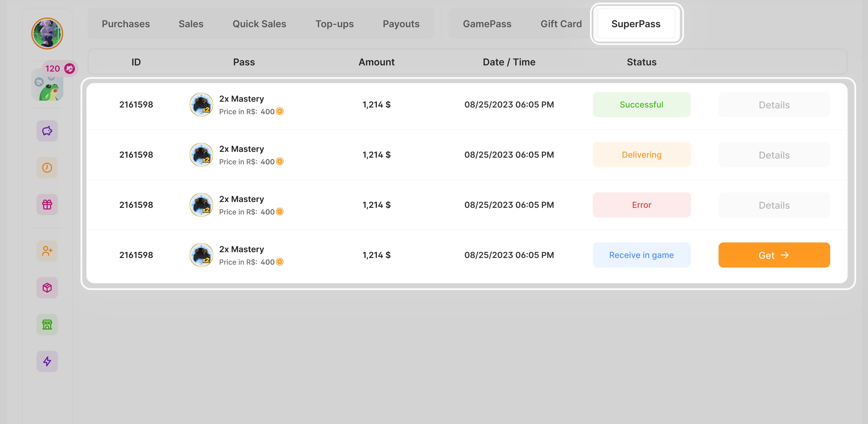
Task: Click the add user referral icon
Action: (x=47, y=251)
